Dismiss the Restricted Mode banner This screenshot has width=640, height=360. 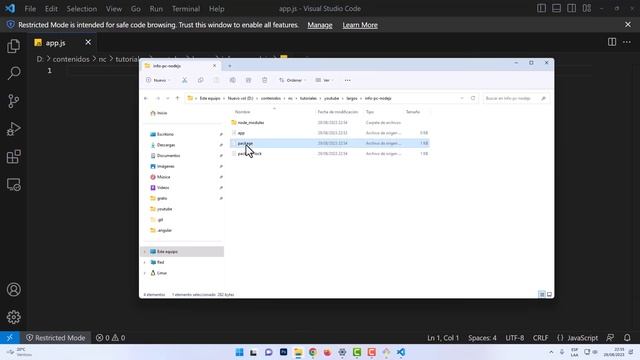click(628, 25)
